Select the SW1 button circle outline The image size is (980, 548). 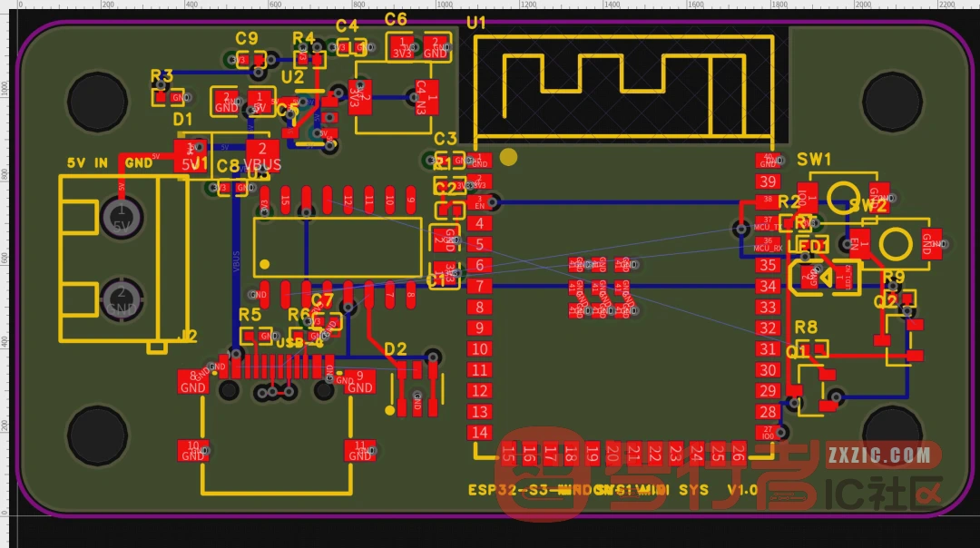click(x=843, y=198)
